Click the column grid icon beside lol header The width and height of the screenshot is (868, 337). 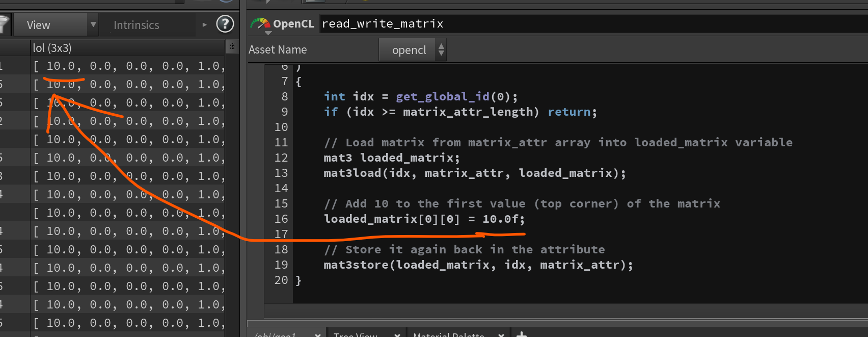232,47
